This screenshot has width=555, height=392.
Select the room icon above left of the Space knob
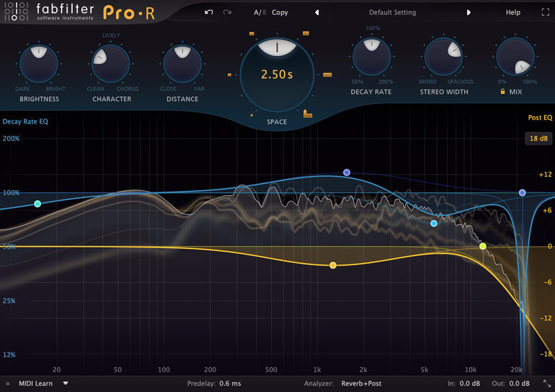[x=252, y=33]
